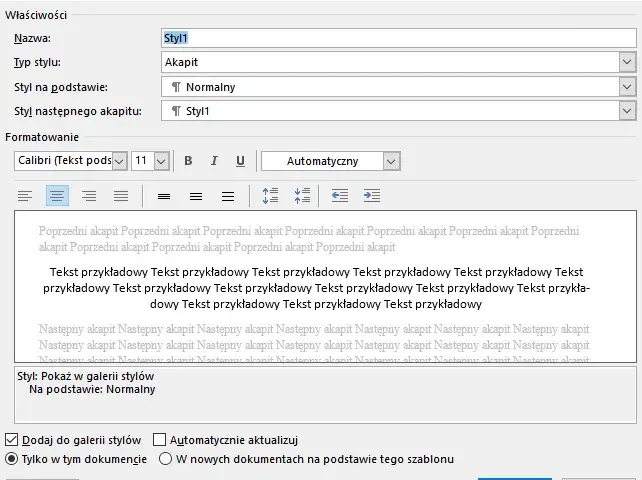642x480 pixels.
Task: Uncheck Dodaj do galerii stylów
Action: tap(11, 440)
